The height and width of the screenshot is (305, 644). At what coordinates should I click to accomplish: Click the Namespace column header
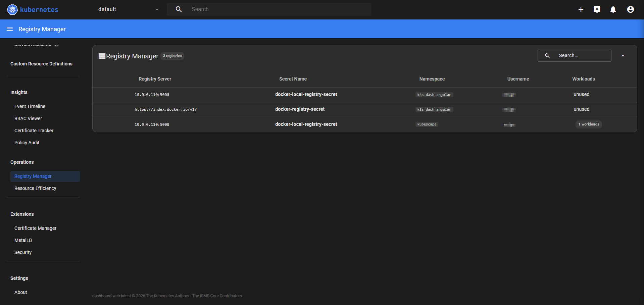(x=432, y=79)
